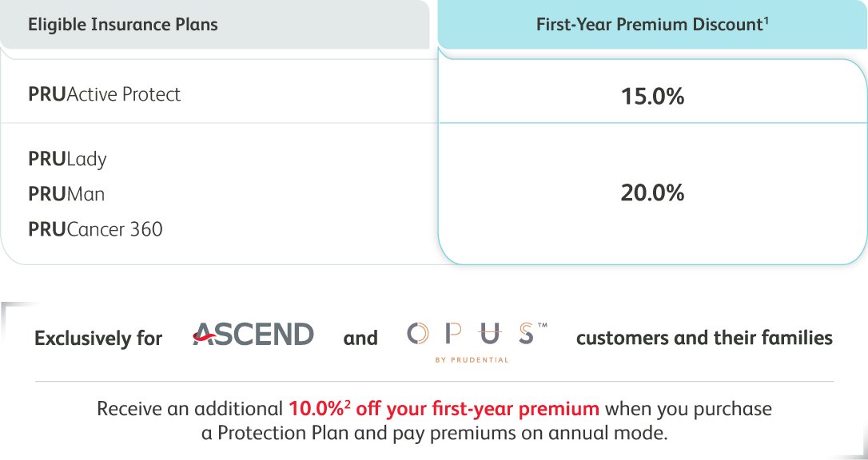Click the 'Receive an additional' text

click(x=190, y=409)
